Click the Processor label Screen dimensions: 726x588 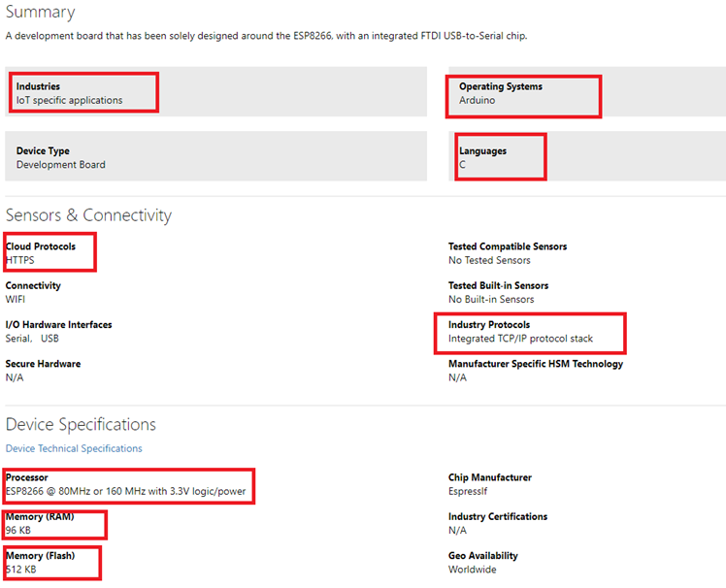click(26, 477)
